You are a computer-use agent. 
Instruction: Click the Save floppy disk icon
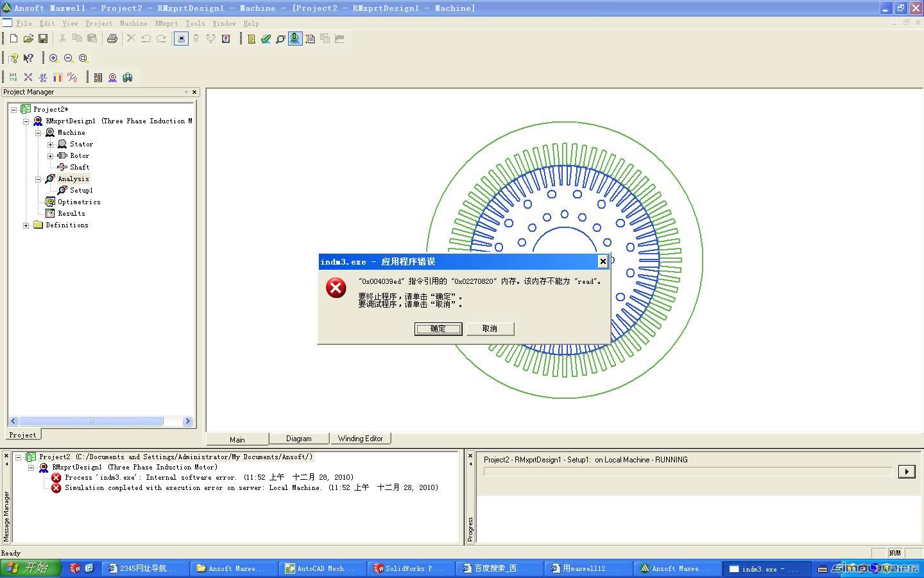coord(43,39)
